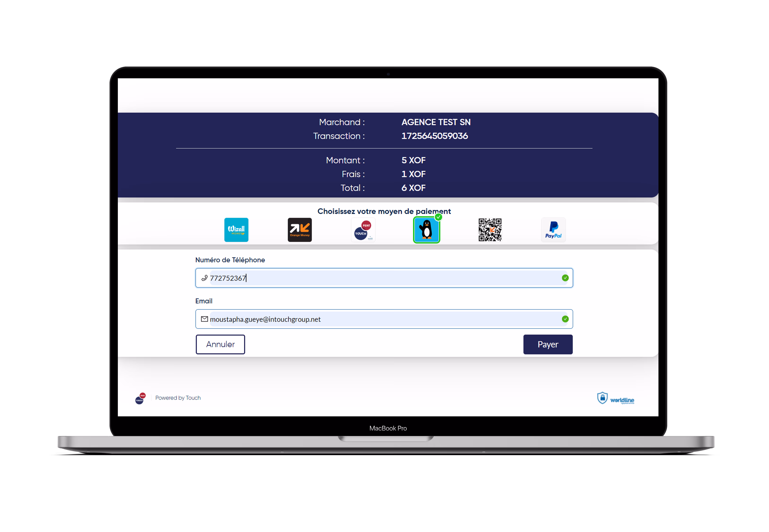Click the Worldline security badge
Image resolution: width=769 pixels, height=532 pixels.
[x=615, y=398]
